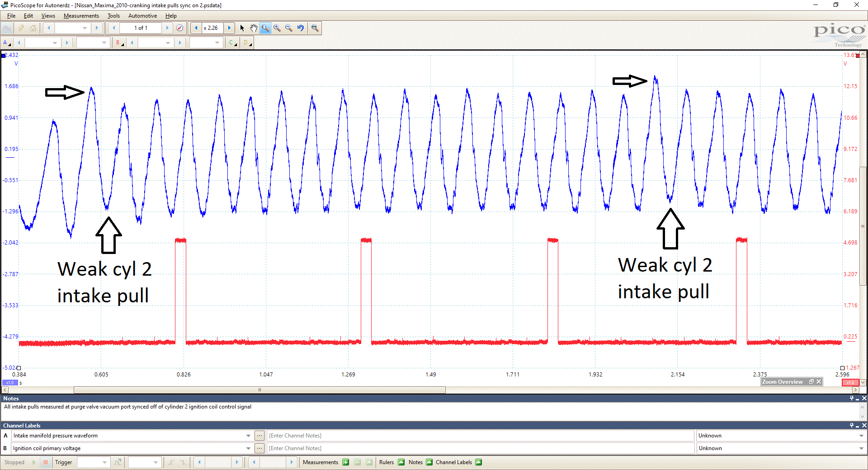The height and width of the screenshot is (470, 868).
Task: Undo the last zoom action
Action: [301, 28]
